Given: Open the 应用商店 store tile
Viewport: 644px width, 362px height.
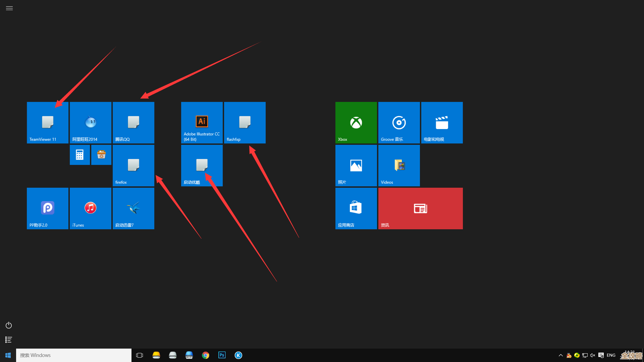Looking at the screenshot, I should (x=356, y=208).
